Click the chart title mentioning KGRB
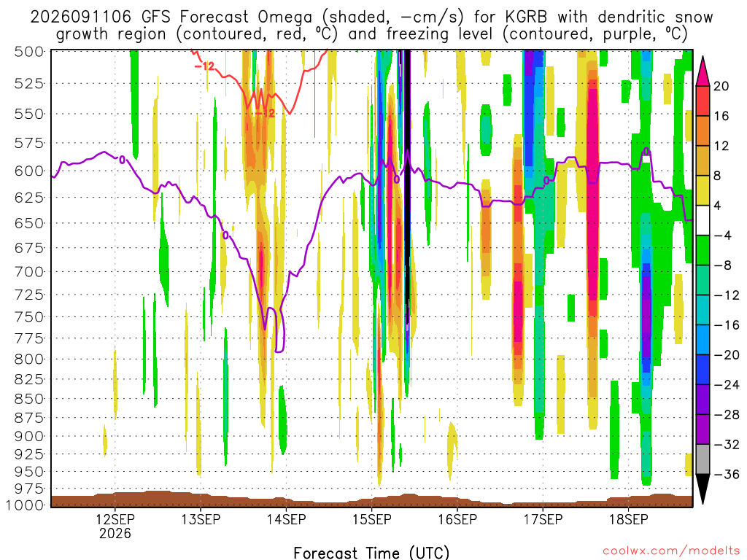The image size is (747, 560). point(371,26)
